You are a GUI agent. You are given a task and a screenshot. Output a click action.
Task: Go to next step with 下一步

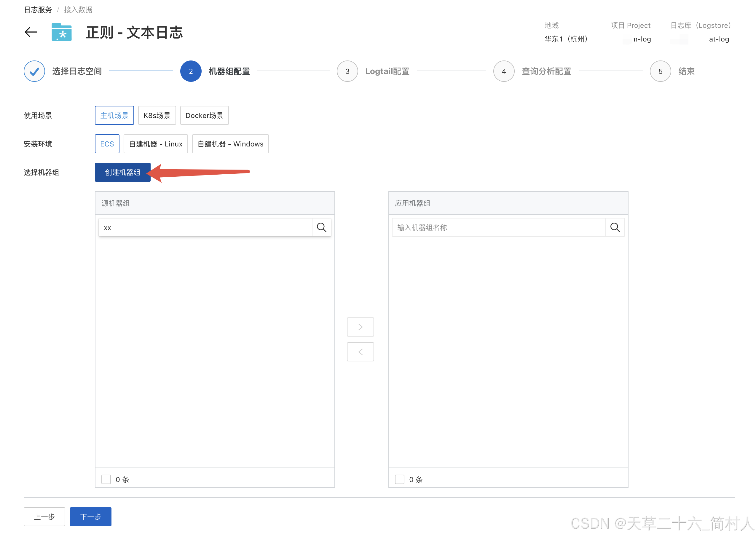pos(90,516)
